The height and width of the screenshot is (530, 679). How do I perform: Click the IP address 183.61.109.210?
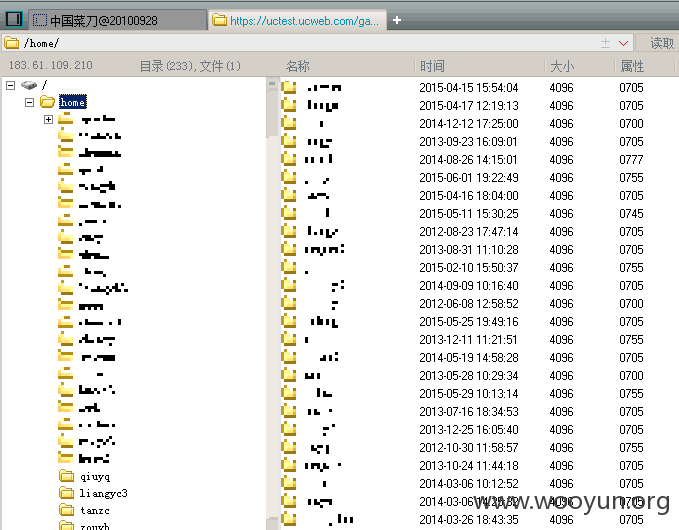(51, 65)
